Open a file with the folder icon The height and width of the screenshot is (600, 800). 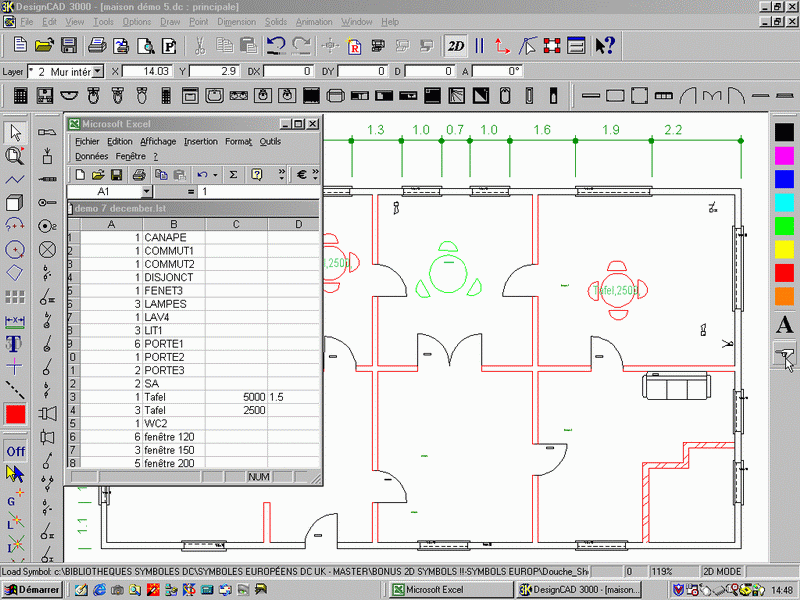point(44,45)
